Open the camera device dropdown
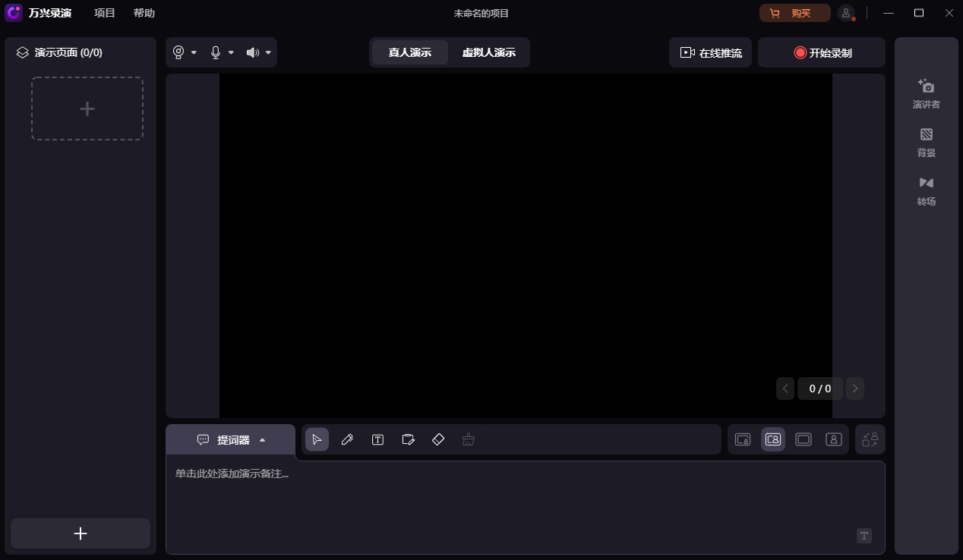Screen dimensions: 963x560 tap(194, 52)
